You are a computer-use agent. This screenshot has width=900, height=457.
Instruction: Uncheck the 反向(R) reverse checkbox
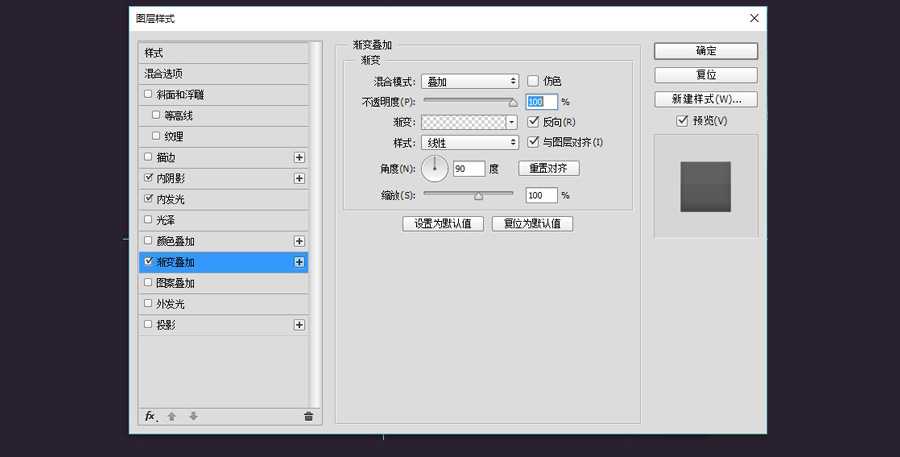pos(533,122)
